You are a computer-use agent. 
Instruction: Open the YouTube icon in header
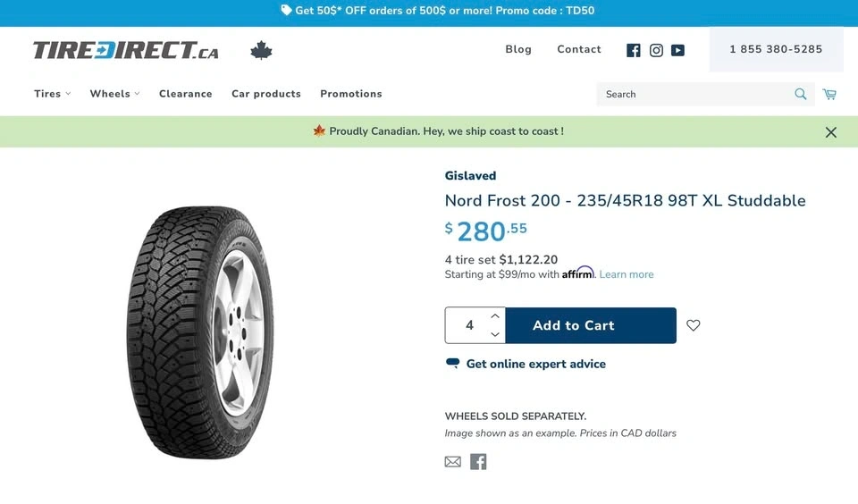click(x=678, y=50)
